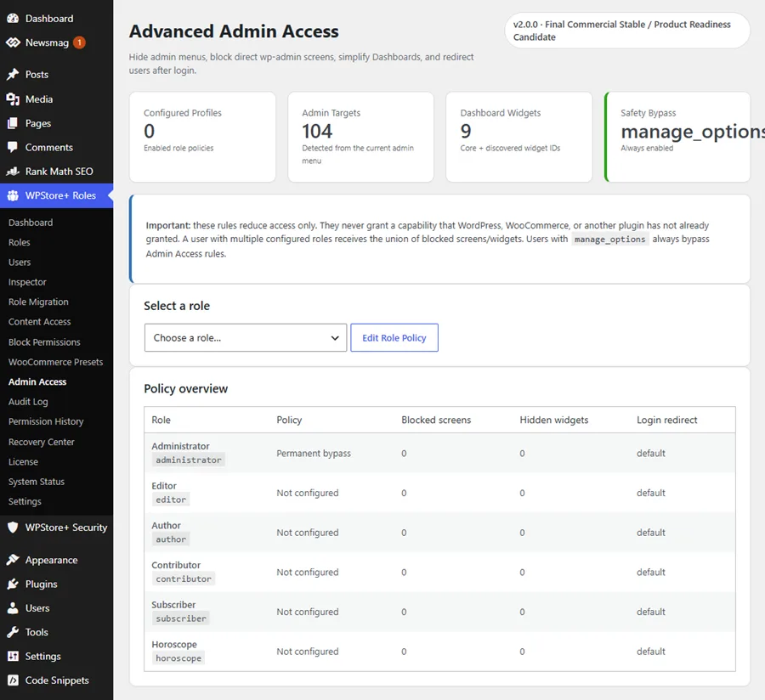Click the 'Blocked screens' column header
Image resolution: width=765 pixels, height=700 pixels.
point(436,420)
